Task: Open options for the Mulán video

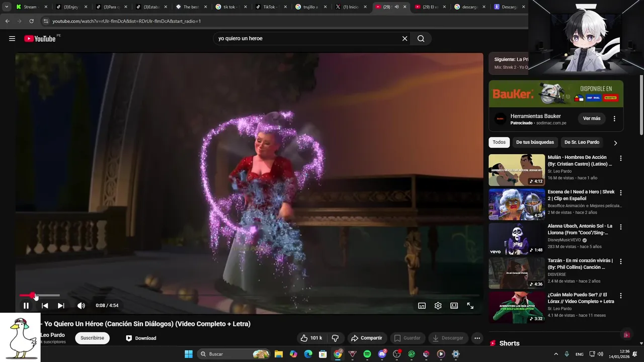Action: click(621, 158)
